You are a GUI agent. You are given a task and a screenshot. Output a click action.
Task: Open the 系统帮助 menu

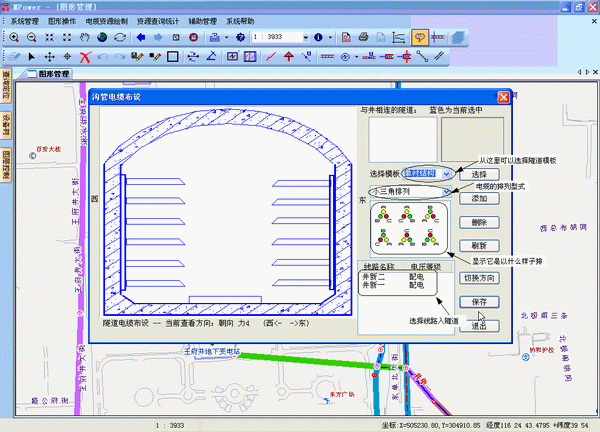(x=240, y=21)
